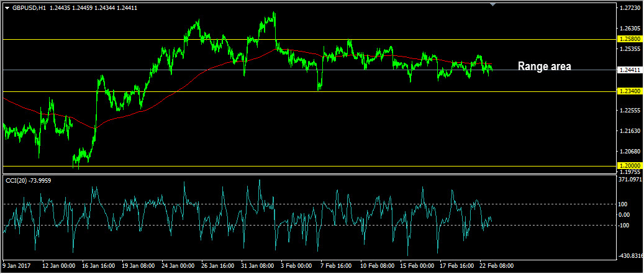
Task: Click the 1.23400 yellow price label
Action: pos(629,91)
